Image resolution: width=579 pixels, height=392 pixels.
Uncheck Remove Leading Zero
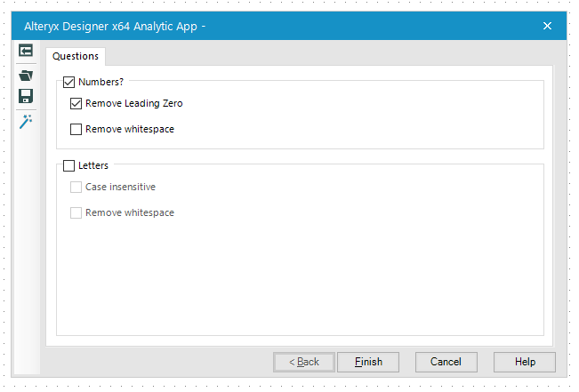[x=76, y=103]
